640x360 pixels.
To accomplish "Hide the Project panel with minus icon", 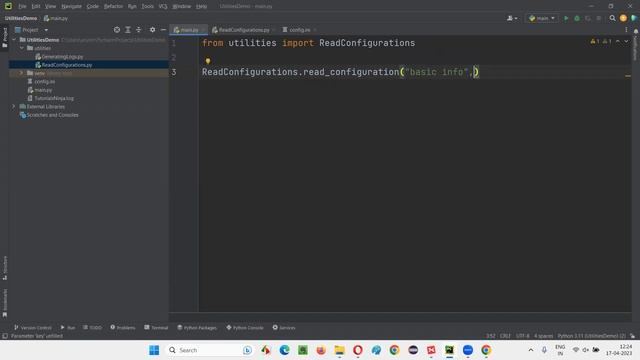I will [x=163, y=30].
